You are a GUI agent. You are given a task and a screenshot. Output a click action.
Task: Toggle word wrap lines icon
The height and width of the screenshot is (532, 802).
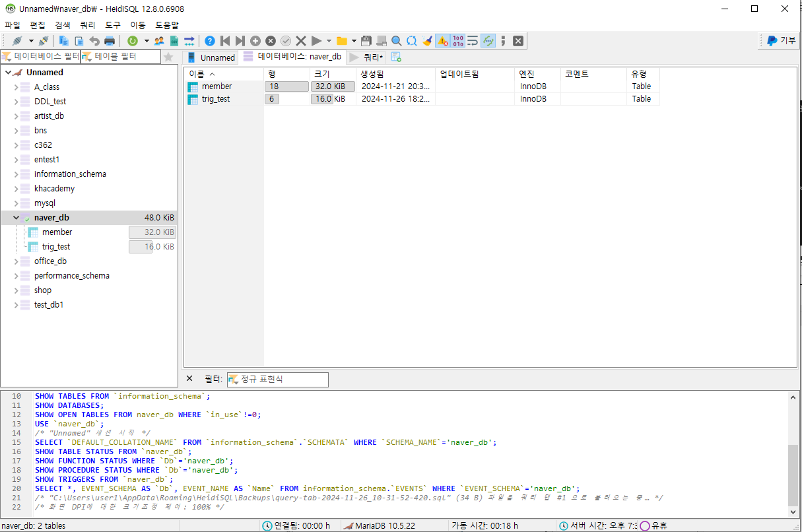tap(473, 41)
